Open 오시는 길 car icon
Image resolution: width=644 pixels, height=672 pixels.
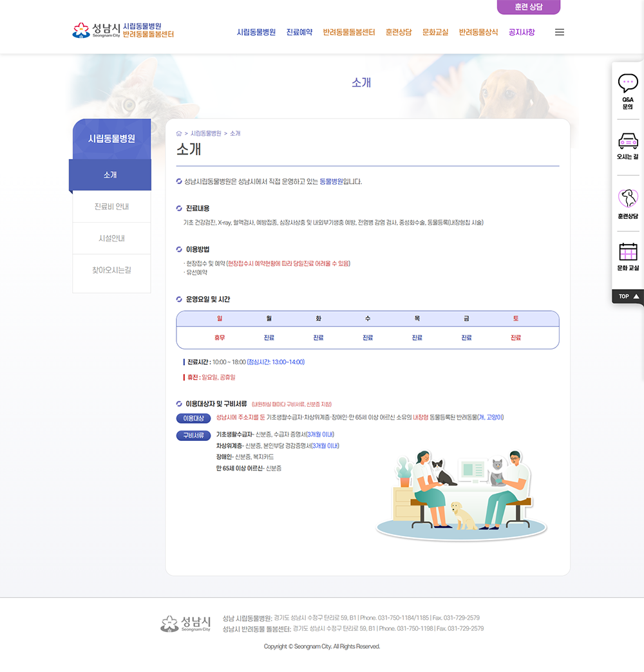[627, 140]
